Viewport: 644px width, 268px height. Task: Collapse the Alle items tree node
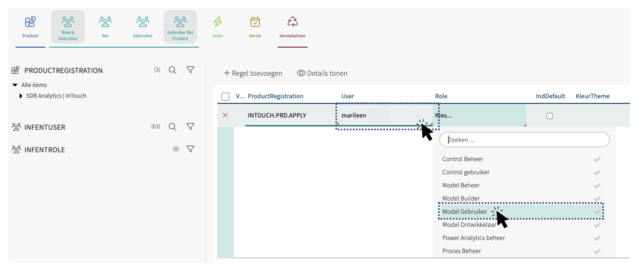(x=15, y=85)
